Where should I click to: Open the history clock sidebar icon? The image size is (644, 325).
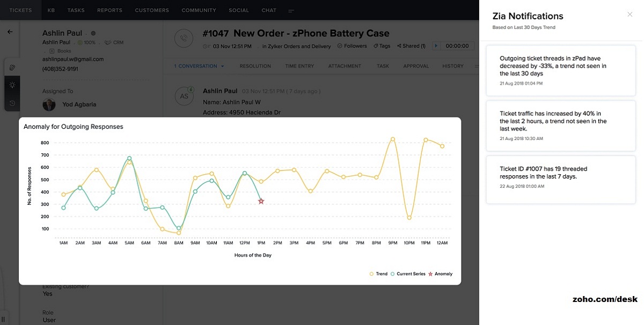(12, 103)
